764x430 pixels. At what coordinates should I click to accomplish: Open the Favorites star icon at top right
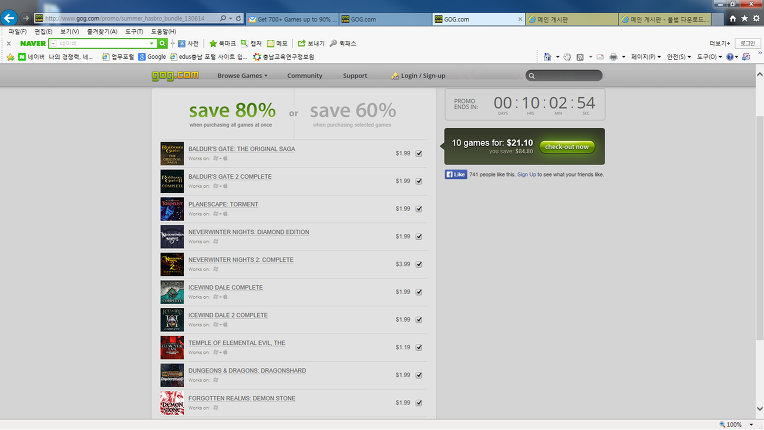click(744, 19)
